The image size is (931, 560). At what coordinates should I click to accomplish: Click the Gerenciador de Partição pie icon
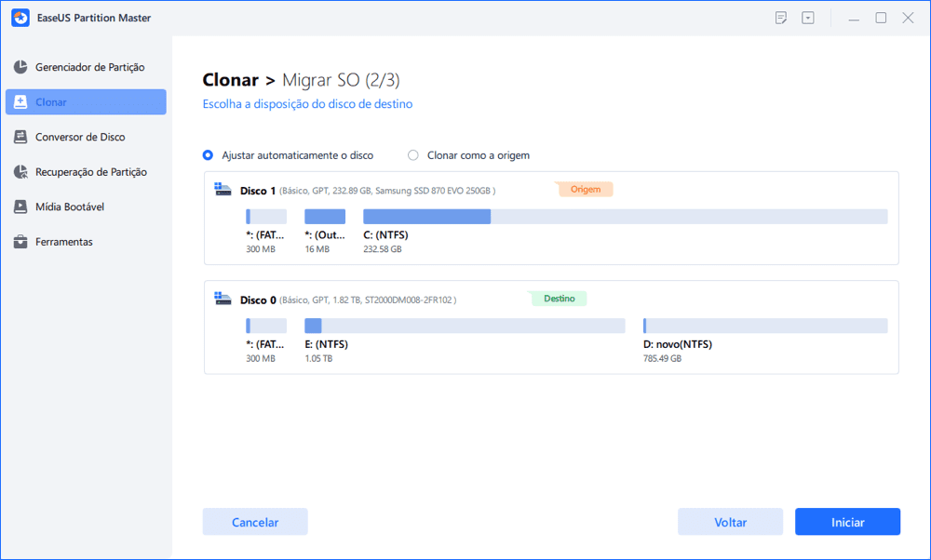coord(20,67)
